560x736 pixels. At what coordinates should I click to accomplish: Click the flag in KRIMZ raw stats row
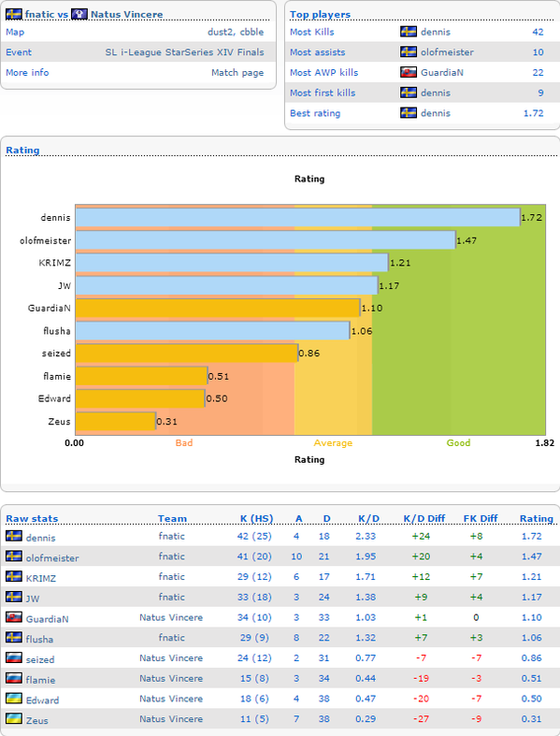[x=14, y=576]
